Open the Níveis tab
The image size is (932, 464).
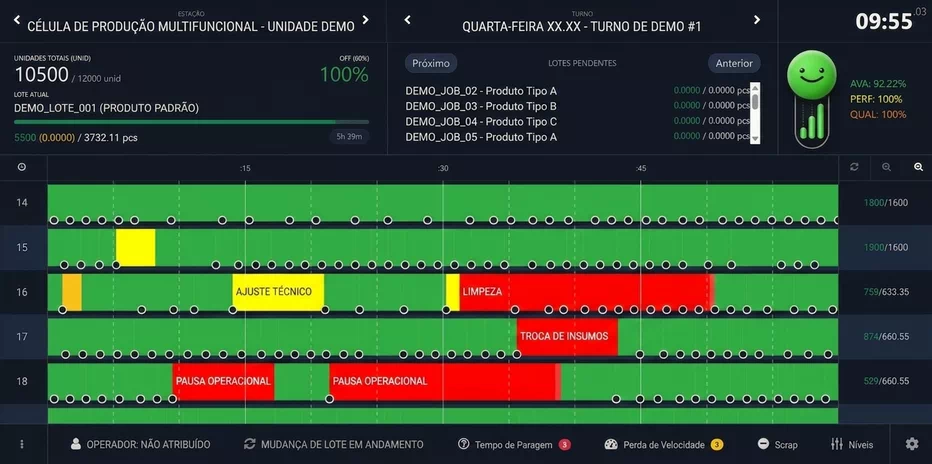click(x=852, y=444)
